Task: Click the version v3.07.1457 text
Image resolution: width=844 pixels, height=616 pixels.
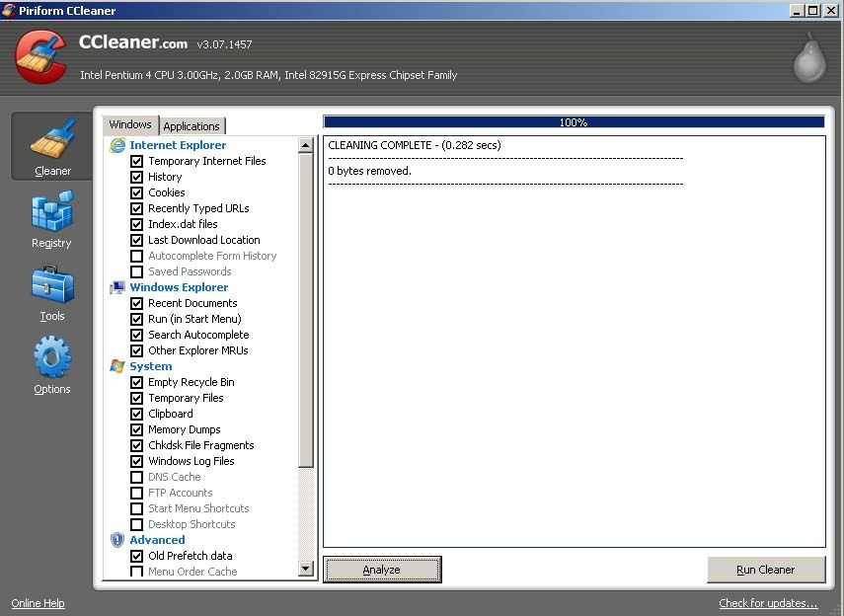Action: pyautogui.click(x=224, y=44)
